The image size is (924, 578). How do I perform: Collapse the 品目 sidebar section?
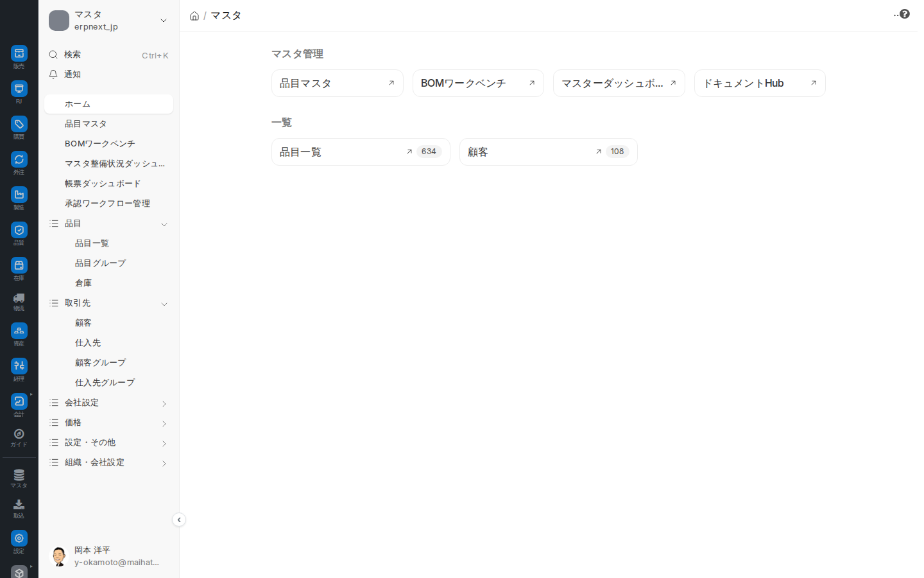coord(164,224)
